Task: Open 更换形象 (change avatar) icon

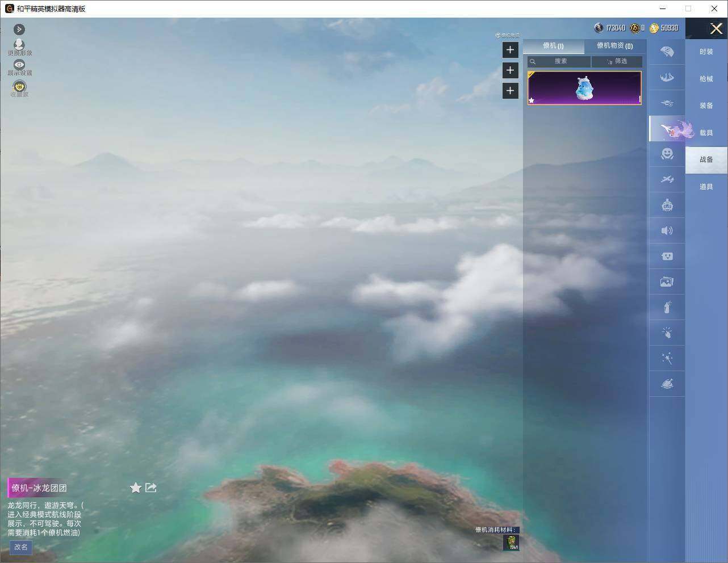Action: pos(19,47)
